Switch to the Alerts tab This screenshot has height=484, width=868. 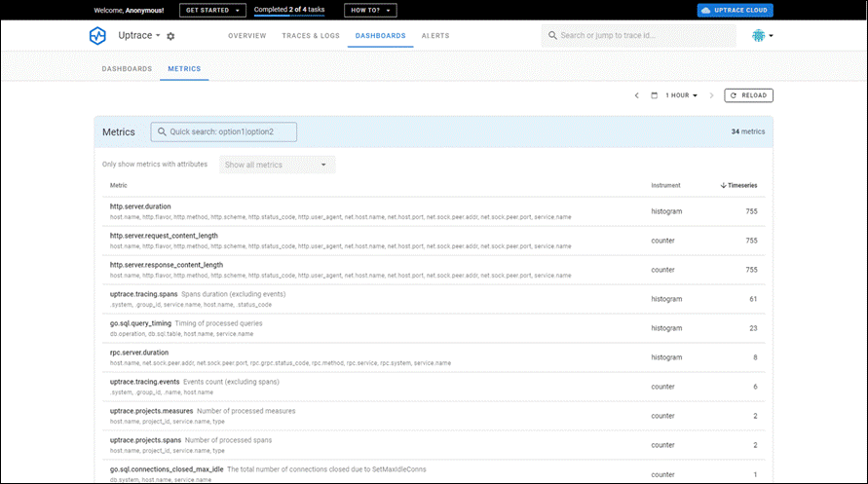point(435,35)
